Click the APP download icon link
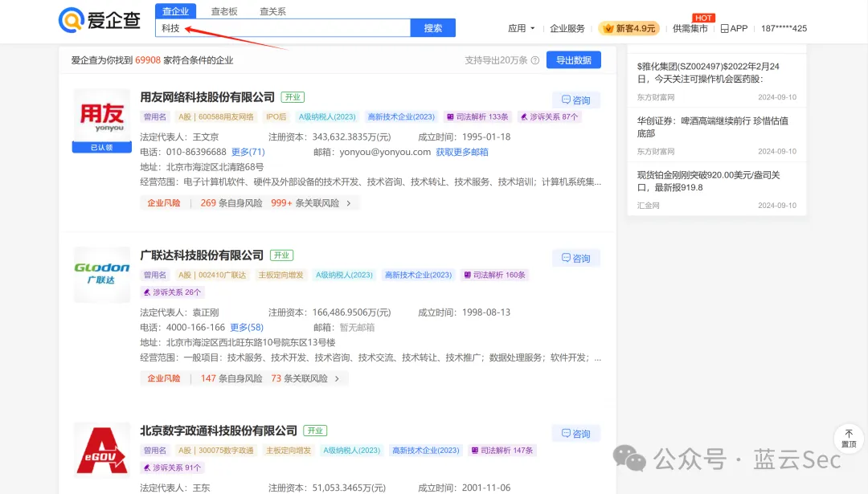Image resolution: width=868 pixels, height=494 pixels. [x=734, y=28]
